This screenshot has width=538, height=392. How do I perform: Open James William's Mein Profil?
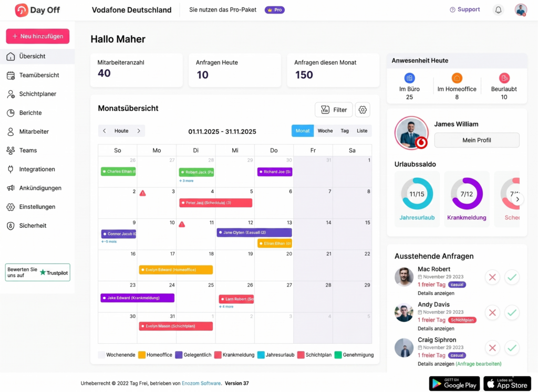tap(477, 140)
